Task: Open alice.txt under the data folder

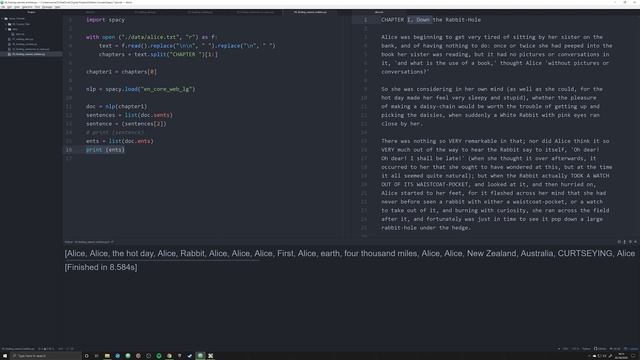Action: 20,34
